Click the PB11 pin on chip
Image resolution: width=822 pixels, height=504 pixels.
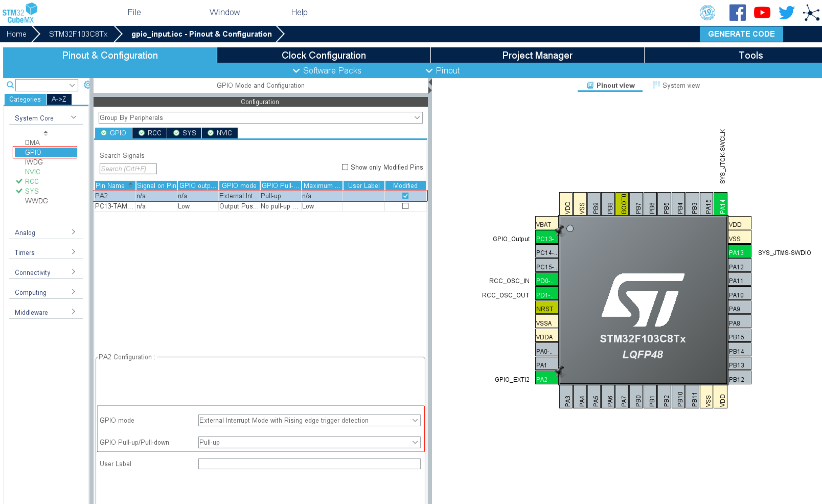692,397
